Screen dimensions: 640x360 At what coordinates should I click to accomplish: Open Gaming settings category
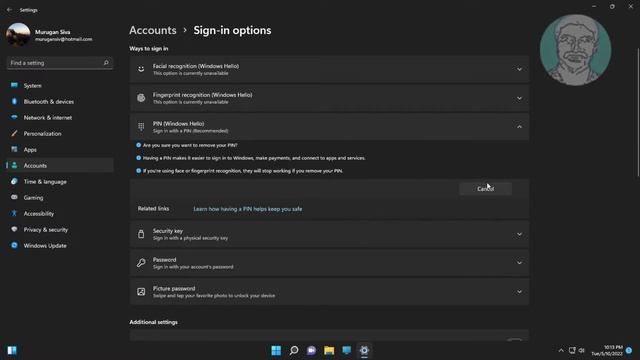coord(60,198)
